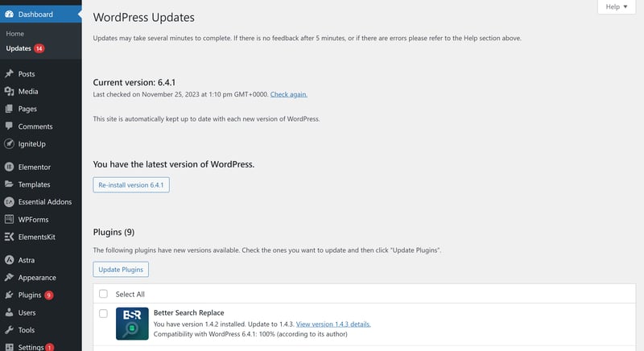Expand the Help dropdown tab
This screenshot has height=351, width=644.
point(617,6)
